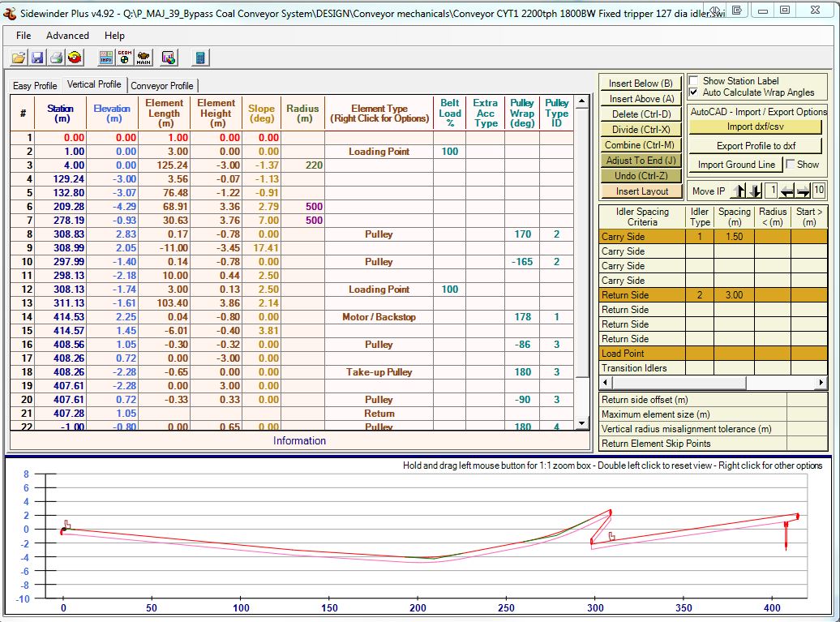The height and width of the screenshot is (622, 840).
Task: Click the Insert Layout button
Action: point(642,191)
